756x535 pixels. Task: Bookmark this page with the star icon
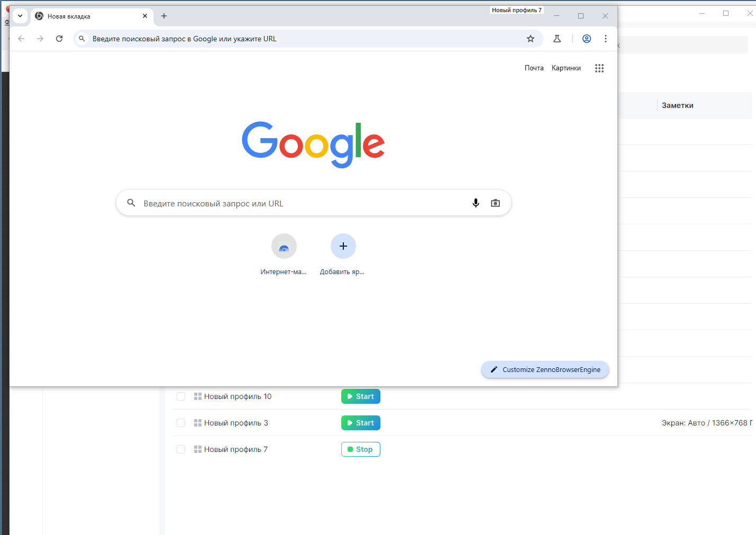pyautogui.click(x=531, y=39)
